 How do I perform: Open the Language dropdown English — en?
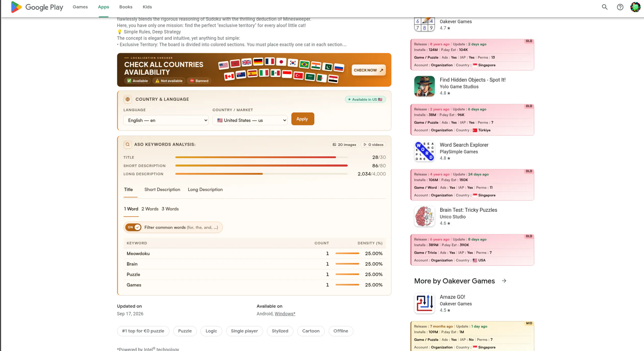[x=166, y=120]
